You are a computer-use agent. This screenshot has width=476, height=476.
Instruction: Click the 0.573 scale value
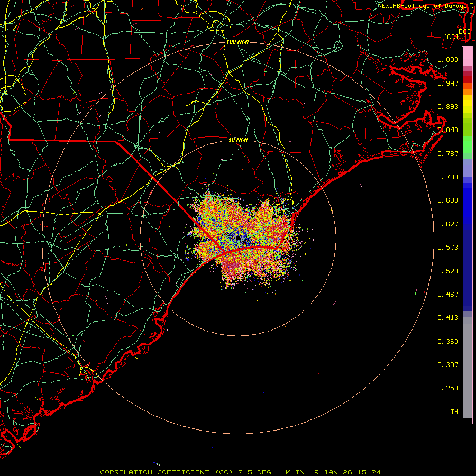pos(448,248)
